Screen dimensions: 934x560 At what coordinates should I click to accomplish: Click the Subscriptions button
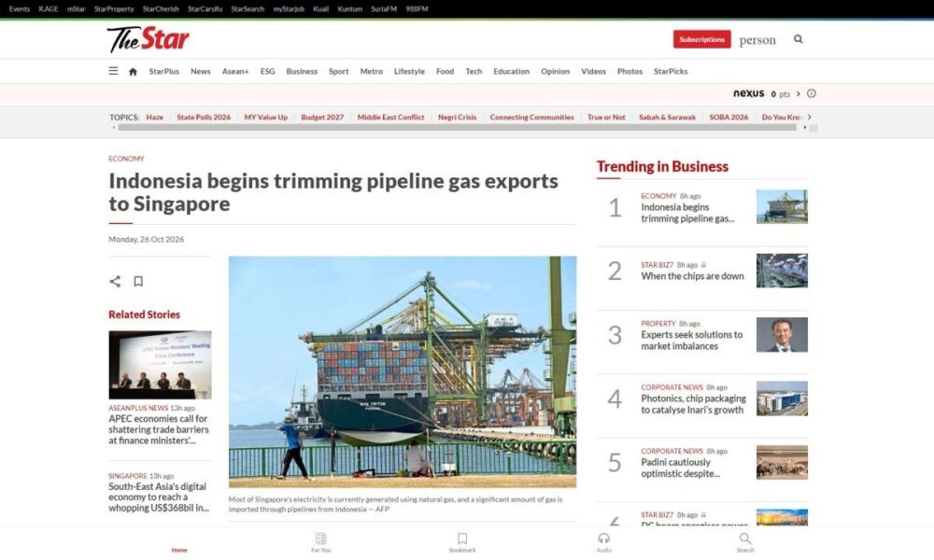[x=701, y=39]
